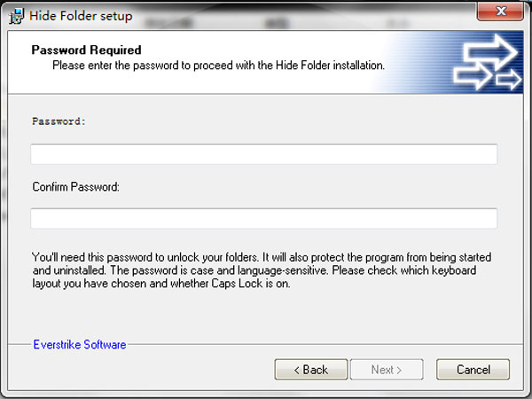532x399 pixels.
Task: Click the line 'You'll need this password to unlock'
Action: coord(262,257)
